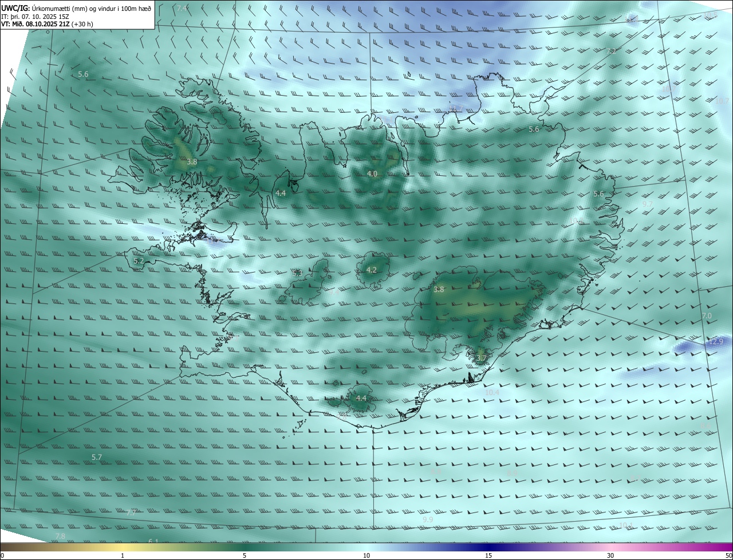Click the 30 tick on the colour scale
733x560 pixels.
(610, 555)
